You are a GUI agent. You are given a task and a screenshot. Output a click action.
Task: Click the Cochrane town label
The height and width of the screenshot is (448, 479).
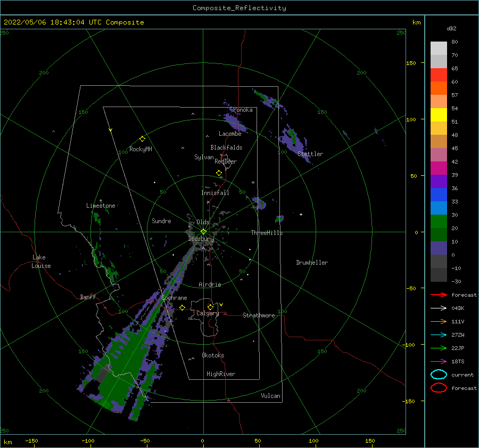click(x=174, y=298)
